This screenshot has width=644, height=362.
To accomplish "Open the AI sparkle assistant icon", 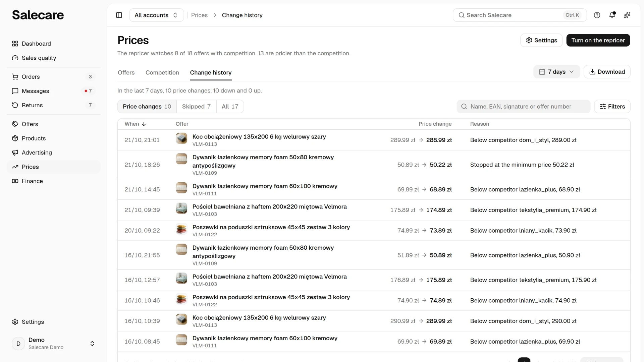I will click(627, 15).
